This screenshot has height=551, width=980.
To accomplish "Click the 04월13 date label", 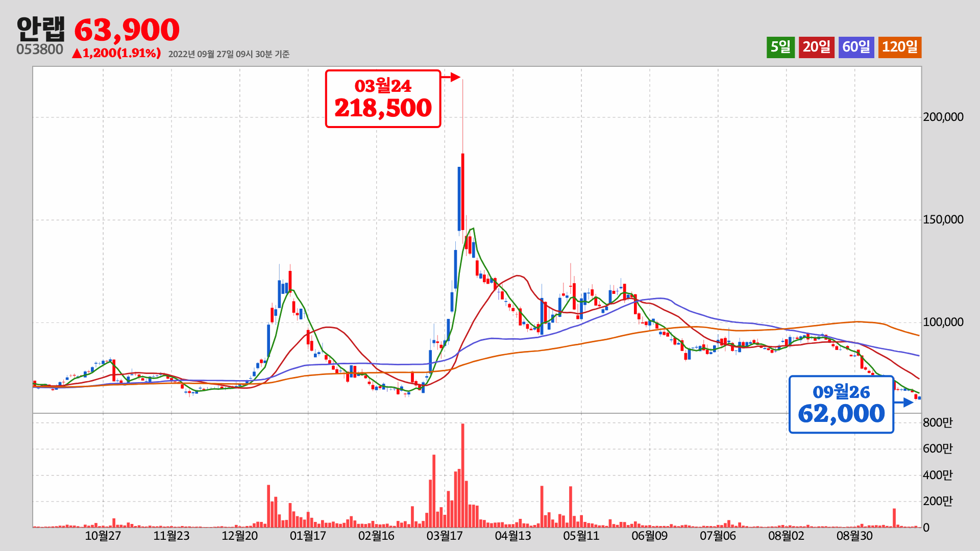I will click(x=513, y=536).
